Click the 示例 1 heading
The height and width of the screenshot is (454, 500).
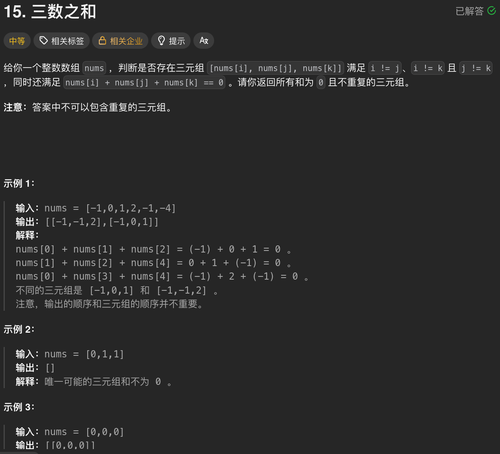19,183
